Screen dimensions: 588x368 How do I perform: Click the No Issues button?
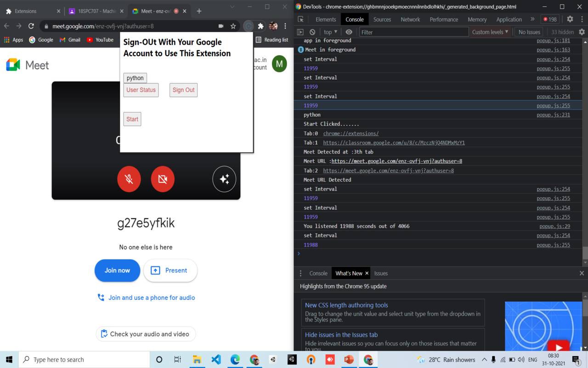(529, 32)
